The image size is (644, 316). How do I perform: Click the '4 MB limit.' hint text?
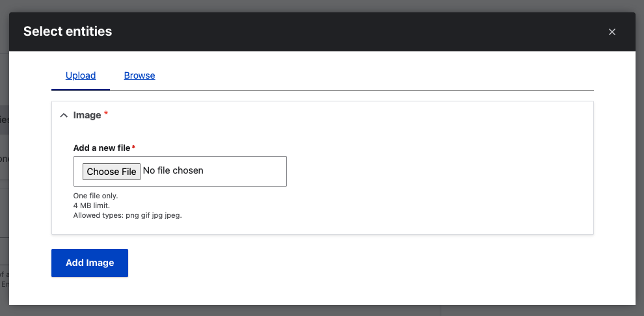pyautogui.click(x=92, y=205)
